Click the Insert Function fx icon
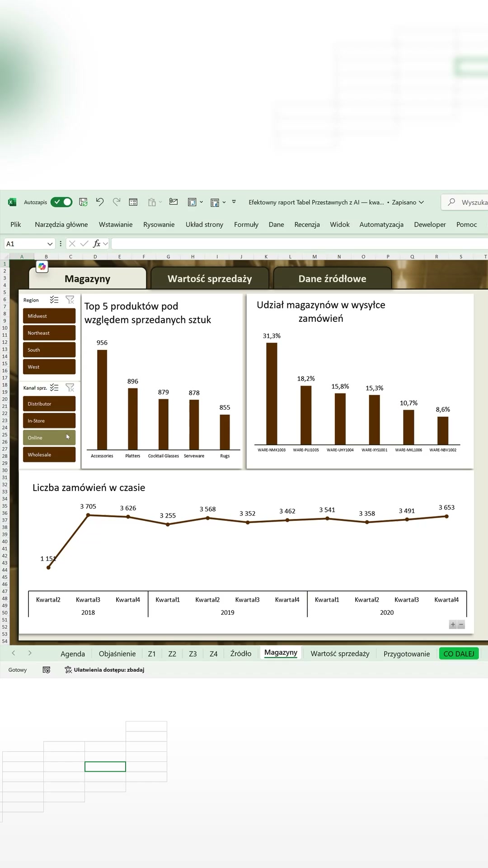Viewport: 488px width, 868px height. coord(96,244)
